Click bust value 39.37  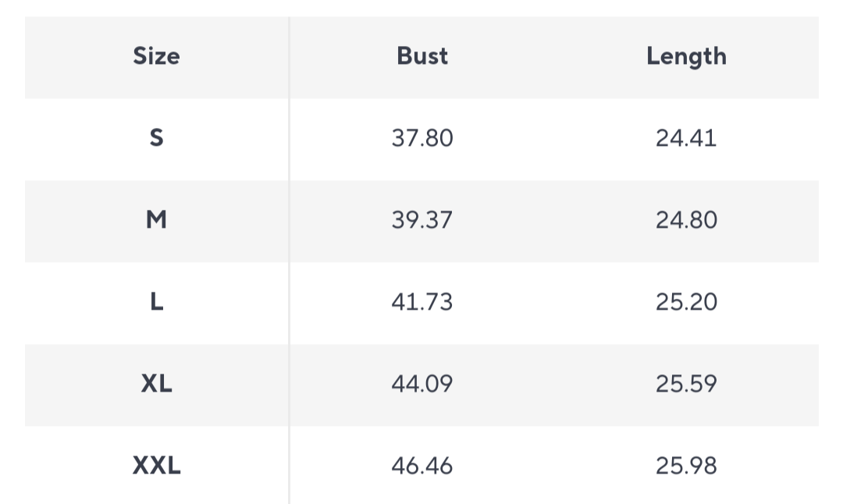pyautogui.click(x=422, y=220)
